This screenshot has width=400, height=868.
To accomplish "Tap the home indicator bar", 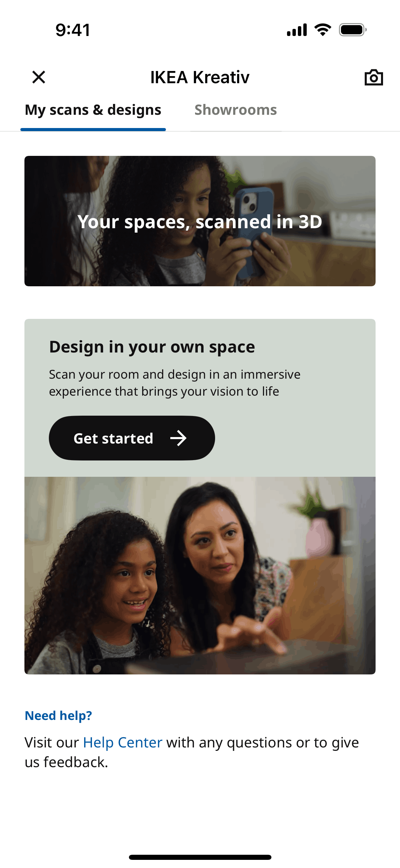I will 200,857.
